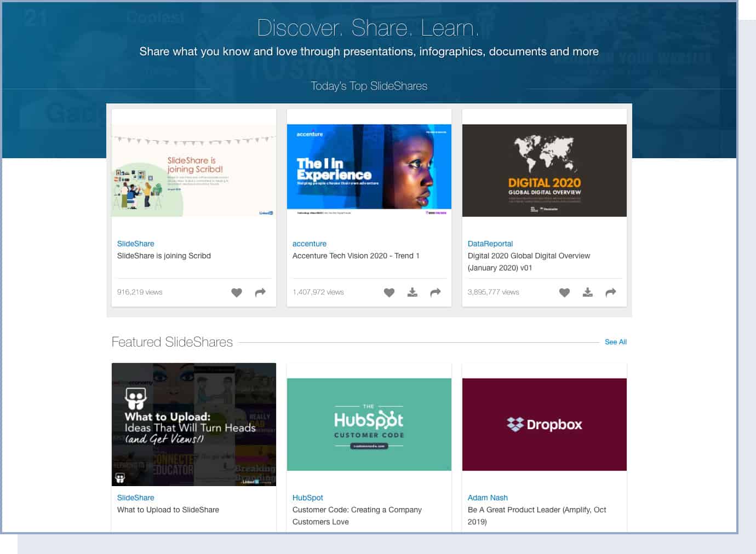This screenshot has height=554, width=756.
Task: Click 3,895,777 views count
Action: click(x=493, y=292)
